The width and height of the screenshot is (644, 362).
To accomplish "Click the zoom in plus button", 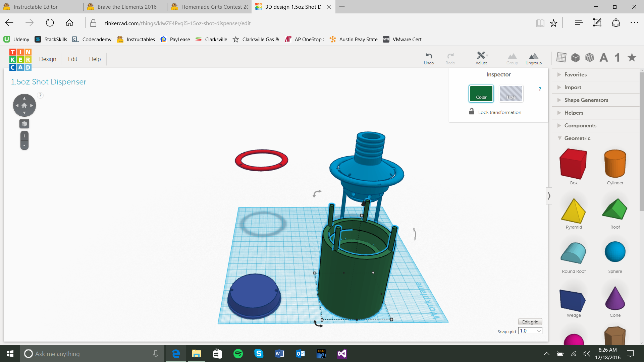I will (x=24, y=136).
